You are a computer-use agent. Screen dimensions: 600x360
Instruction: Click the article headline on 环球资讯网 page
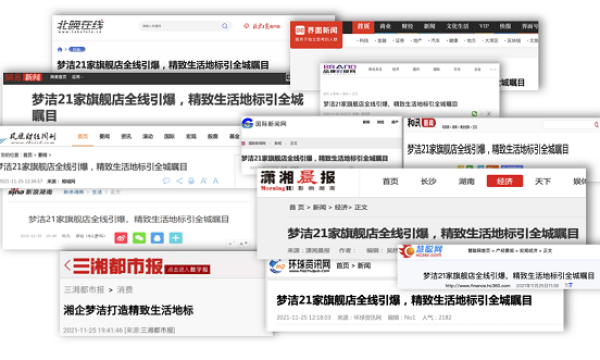coord(404,300)
